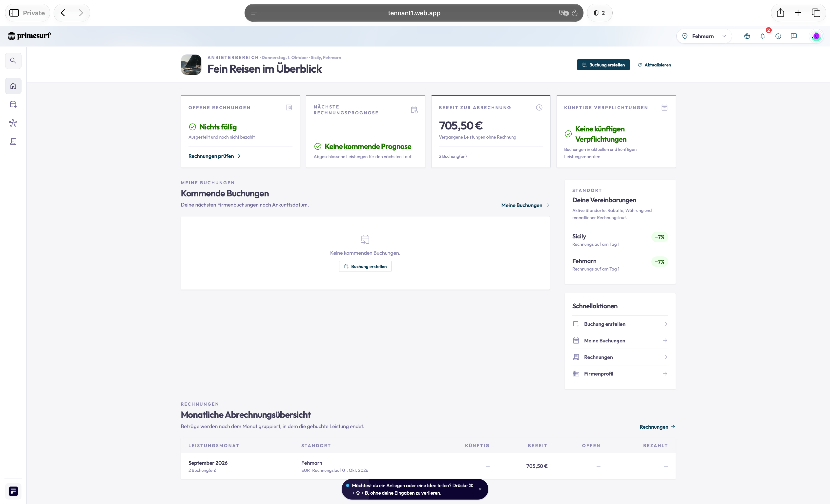Select Firmenprofil quick action
Screen dimensions: 830x504
point(620,374)
